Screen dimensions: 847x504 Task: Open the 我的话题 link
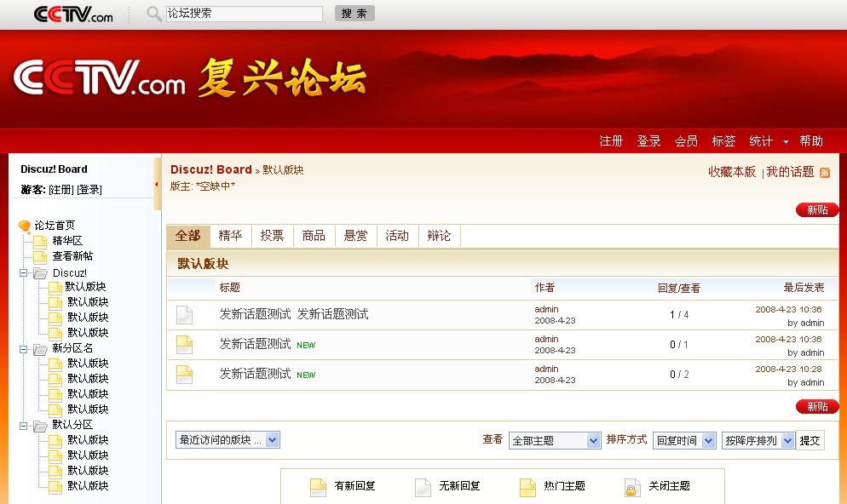click(790, 172)
